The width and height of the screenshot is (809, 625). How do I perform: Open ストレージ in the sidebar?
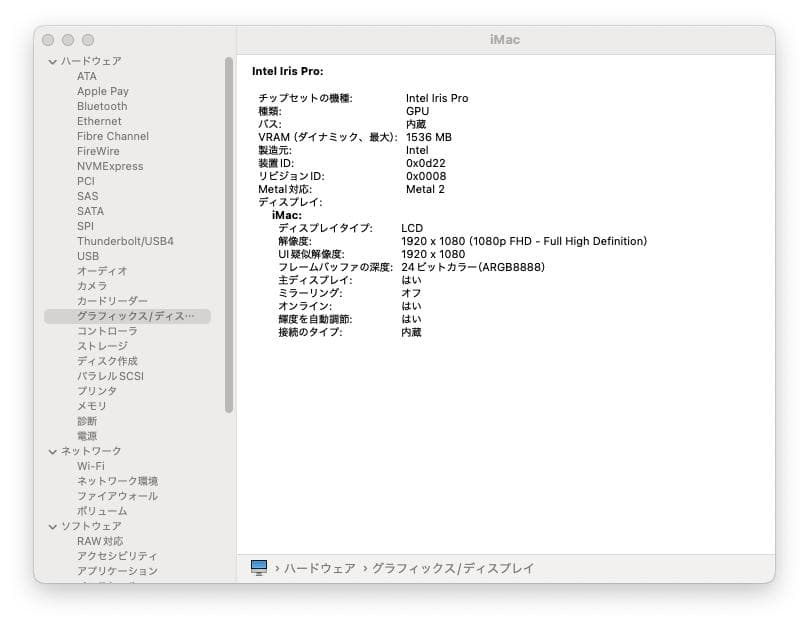(102, 346)
